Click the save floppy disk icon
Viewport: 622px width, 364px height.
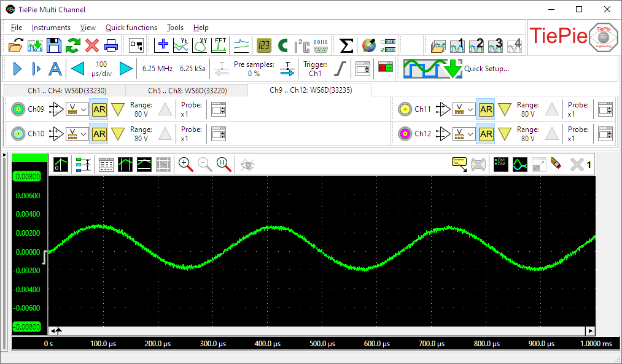click(54, 45)
